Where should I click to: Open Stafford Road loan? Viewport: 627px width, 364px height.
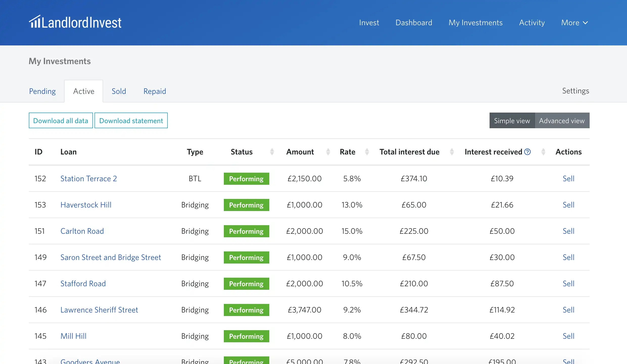[x=83, y=283]
